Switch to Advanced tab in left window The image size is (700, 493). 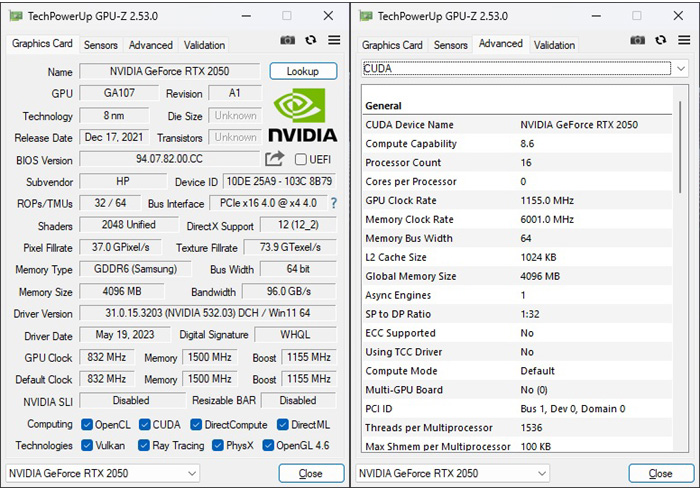150,45
